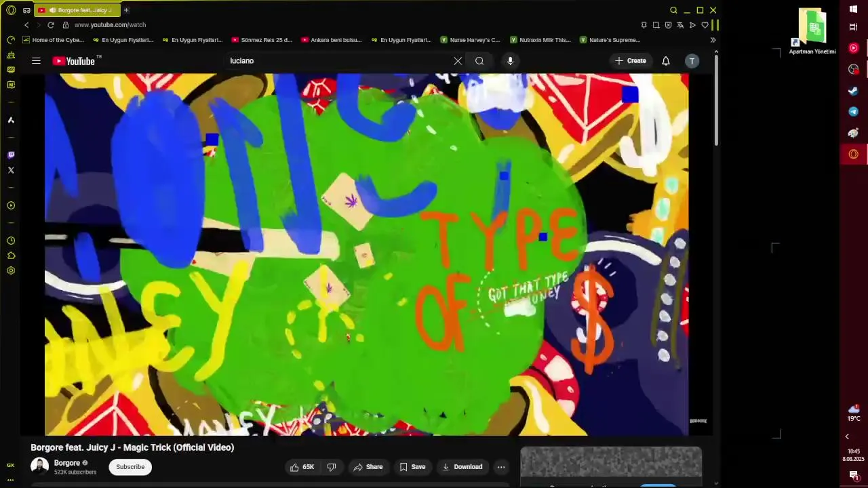Open Home of the Cybe... bookmark
This screenshot has width=868, height=488.
pos(53,40)
